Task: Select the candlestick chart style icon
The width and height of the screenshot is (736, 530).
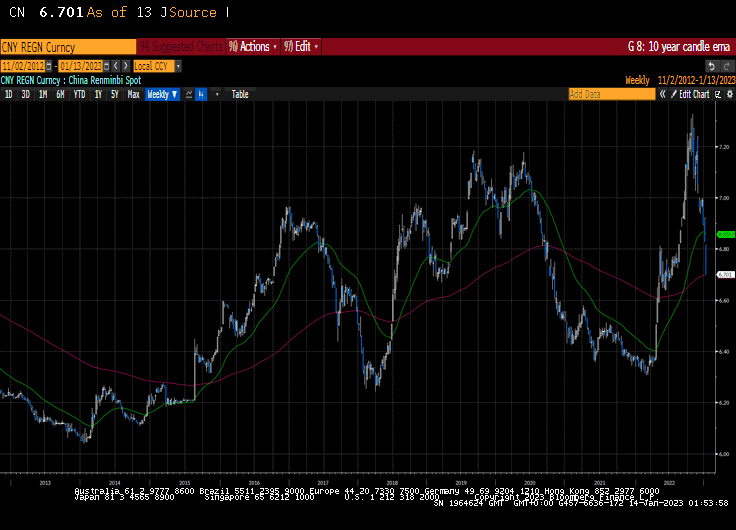Action: point(201,94)
